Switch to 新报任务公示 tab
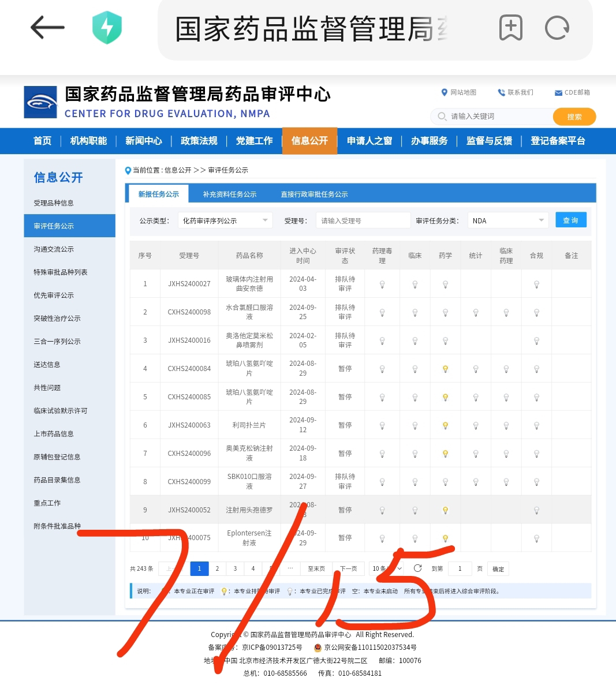Image resolution: width=616 pixels, height=685 pixels. [158, 194]
